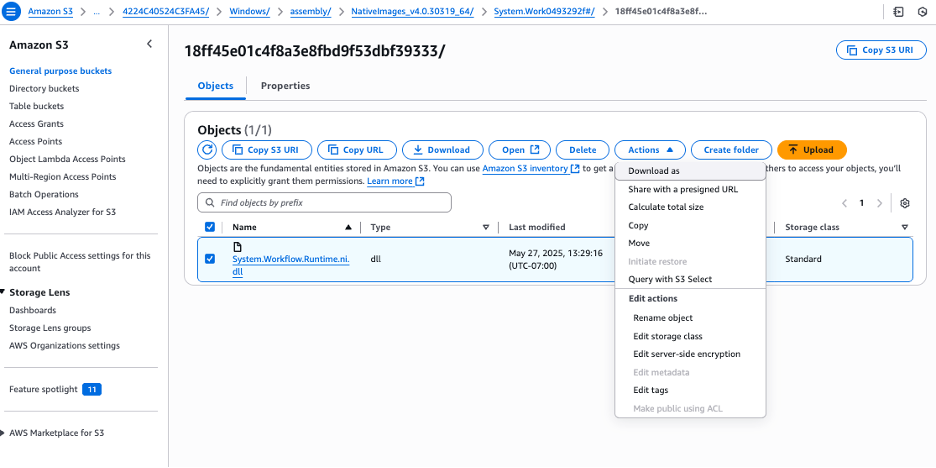Open General purpose buckets in sidebar
Viewport: 936px width, 468px height.
(x=60, y=71)
